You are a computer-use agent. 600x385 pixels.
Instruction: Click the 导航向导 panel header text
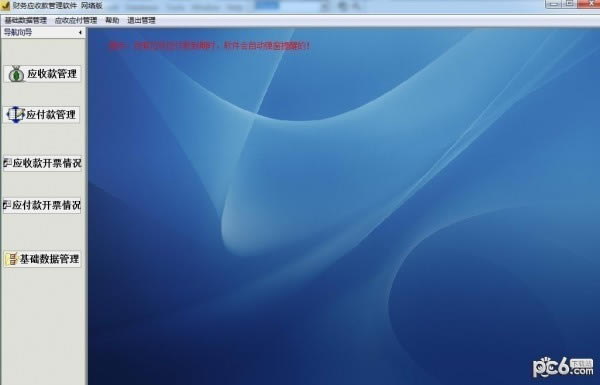(x=18, y=33)
